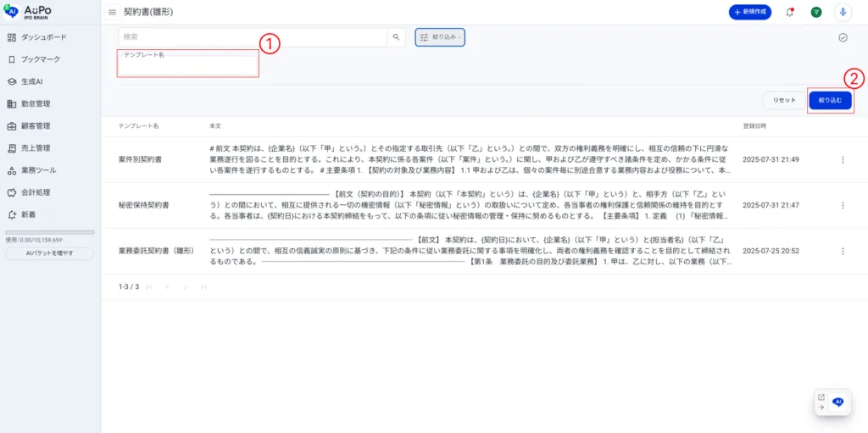Open row menu for 業務委託契約書（雛形）

(x=843, y=251)
